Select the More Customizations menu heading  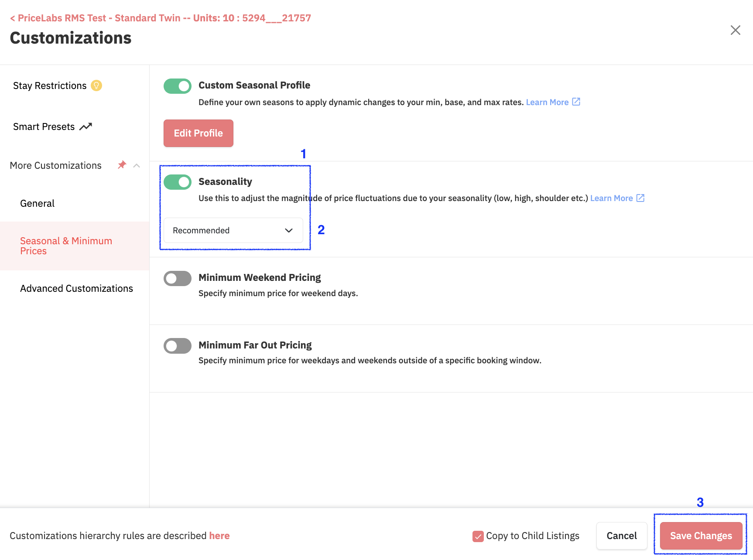click(x=55, y=165)
